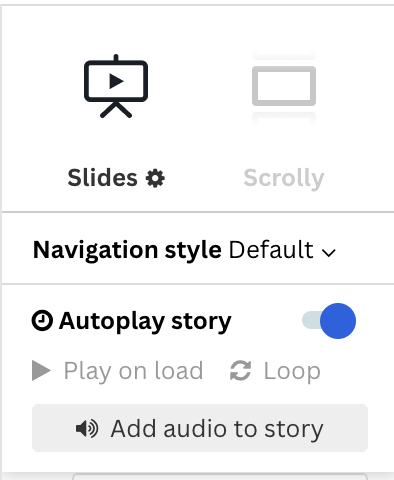
Task: Click the Loop arrows icon
Action: pyautogui.click(x=240, y=371)
